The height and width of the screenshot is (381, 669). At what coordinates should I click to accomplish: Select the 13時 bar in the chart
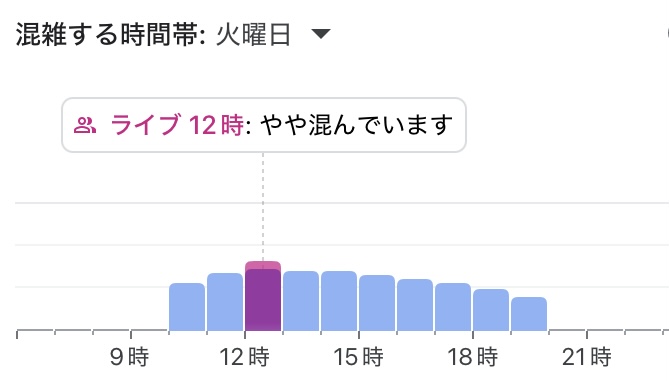301,301
